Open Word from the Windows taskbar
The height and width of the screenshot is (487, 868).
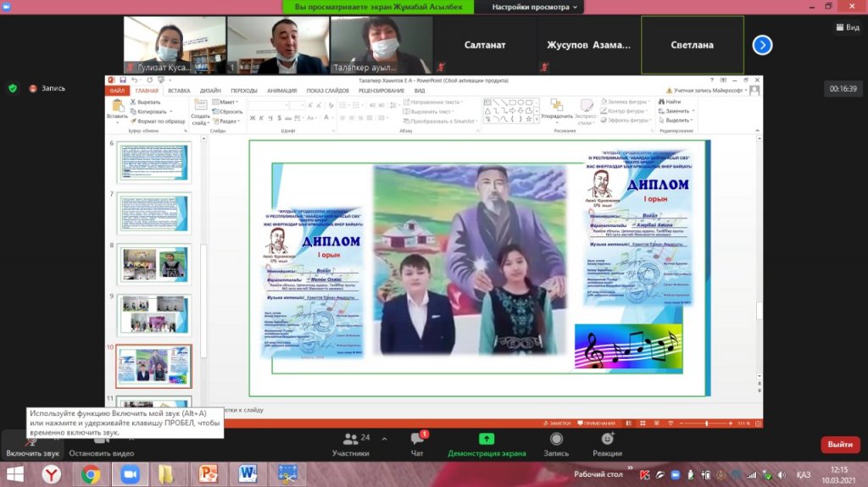[x=248, y=474]
